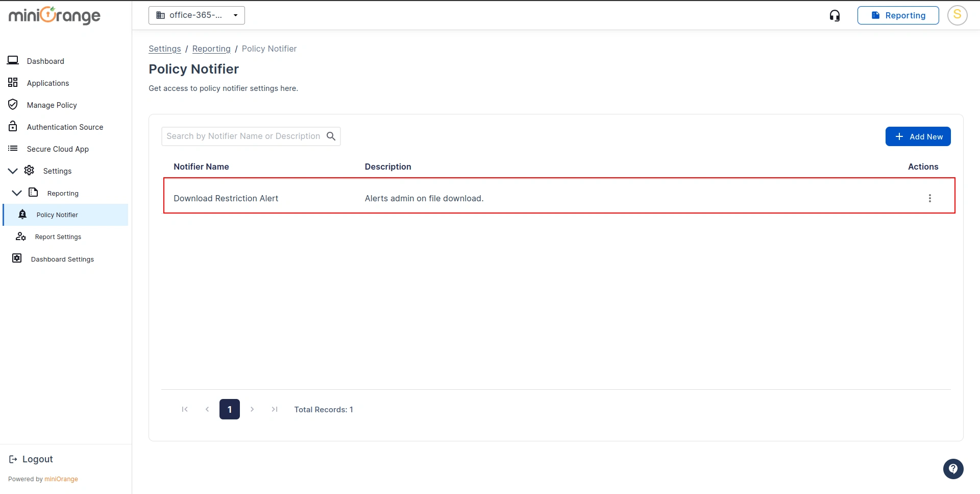Image resolution: width=980 pixels, height=494 pixels.
Task: Select Report Settings in the sidebar
Action: 58,237
